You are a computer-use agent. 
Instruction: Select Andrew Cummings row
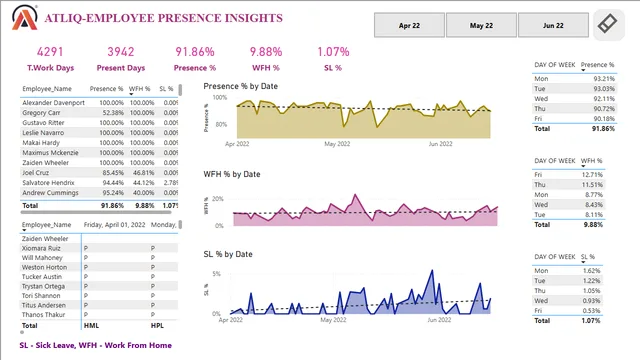point(99,193)
